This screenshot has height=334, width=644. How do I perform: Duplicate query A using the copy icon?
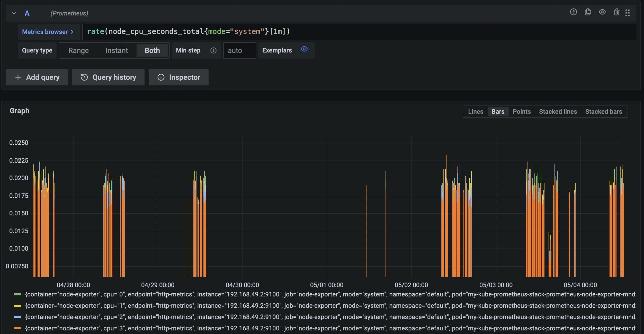point(588,12)
